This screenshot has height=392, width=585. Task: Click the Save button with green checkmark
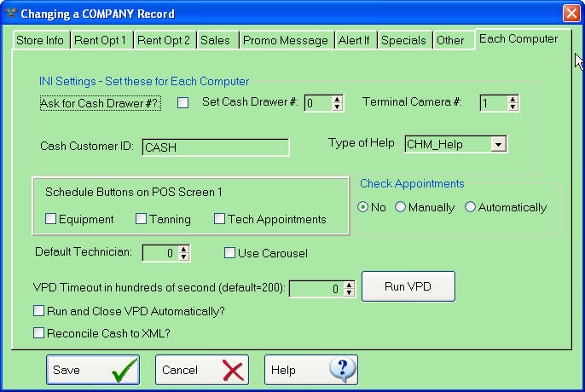coord(92,370)
